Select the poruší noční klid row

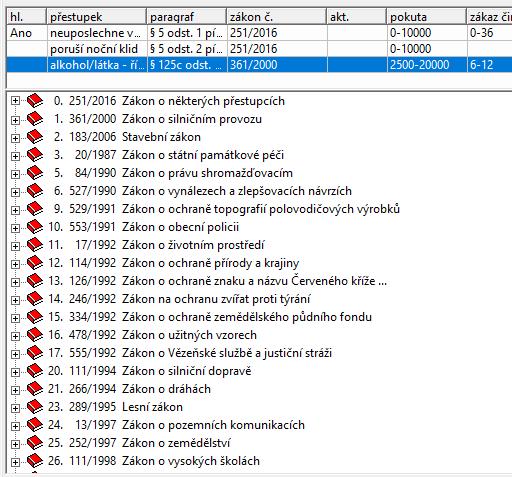(259, 49)
